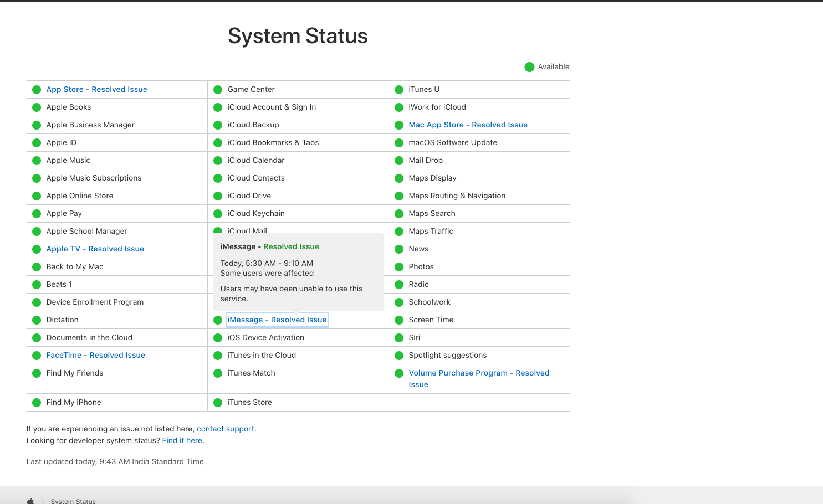Click the Last updated today timestamp text

[x=116, y=461]
